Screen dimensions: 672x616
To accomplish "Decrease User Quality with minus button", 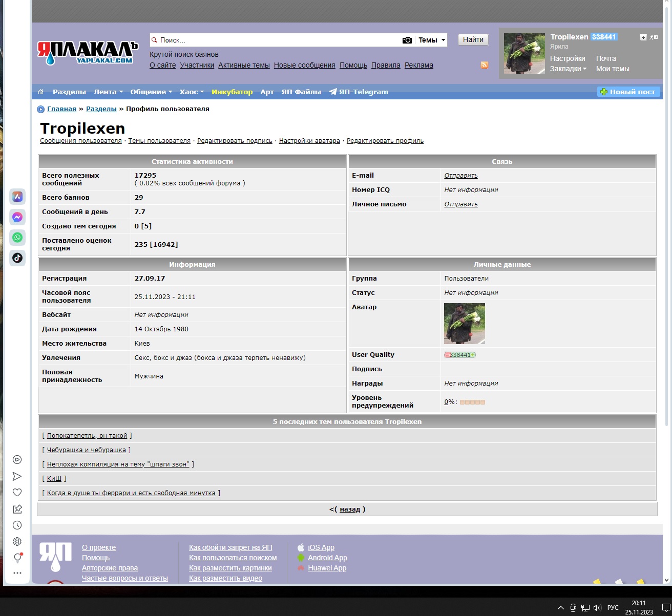I will [x=447, y=355].
